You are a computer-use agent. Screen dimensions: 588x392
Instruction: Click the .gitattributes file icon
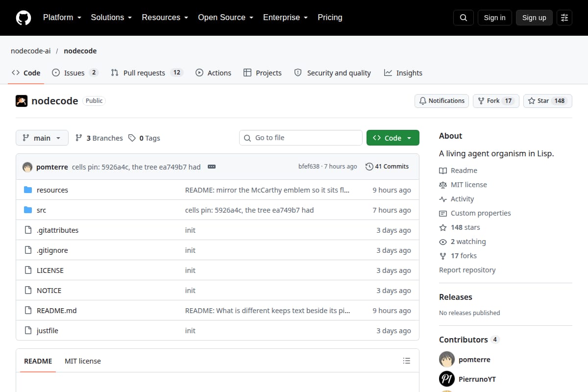(x=28, y=230)
